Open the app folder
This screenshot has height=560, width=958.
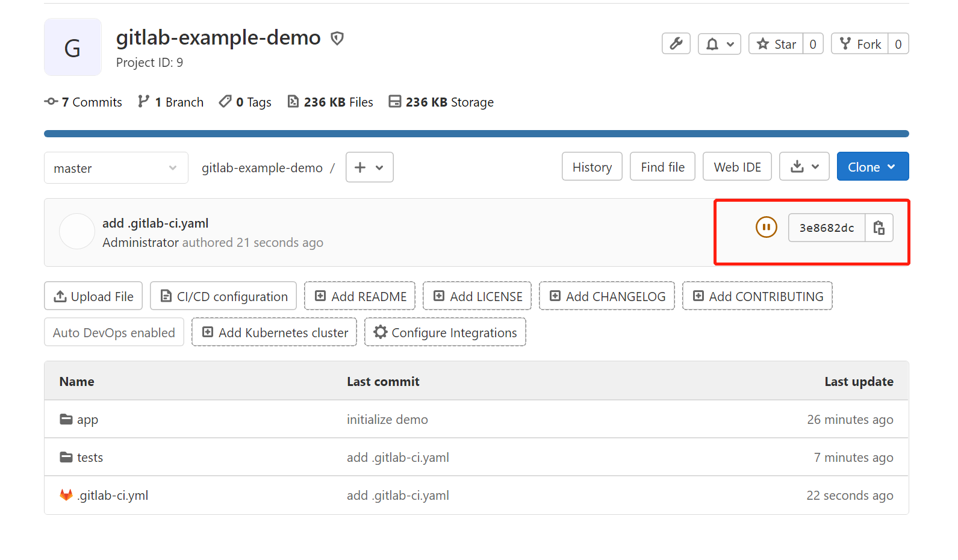click(87, 420)
